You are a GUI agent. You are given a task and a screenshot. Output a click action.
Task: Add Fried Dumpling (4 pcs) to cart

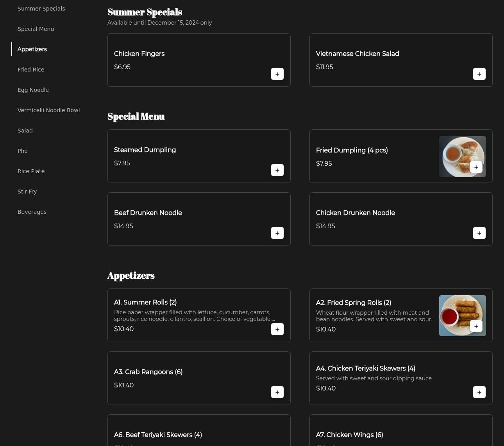(475, 167)
